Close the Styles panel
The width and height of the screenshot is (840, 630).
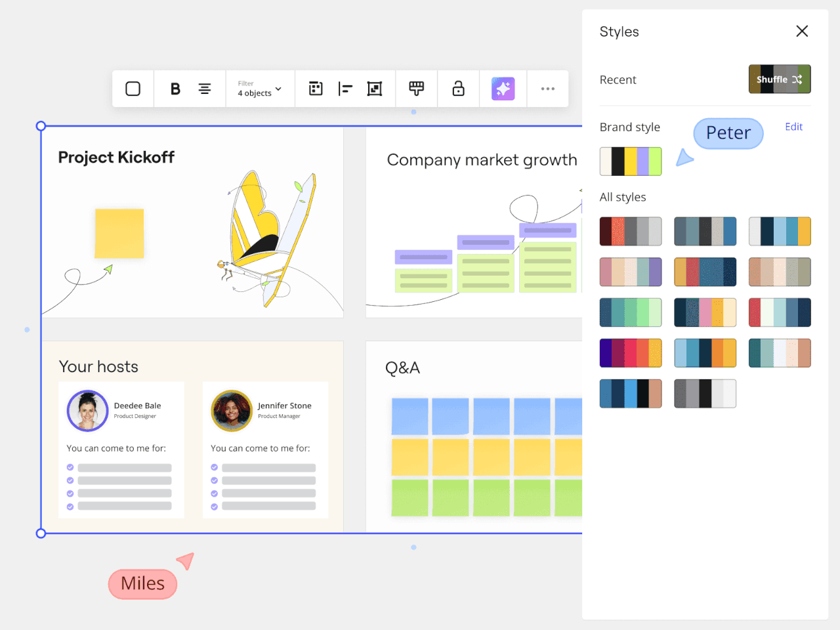801,31
